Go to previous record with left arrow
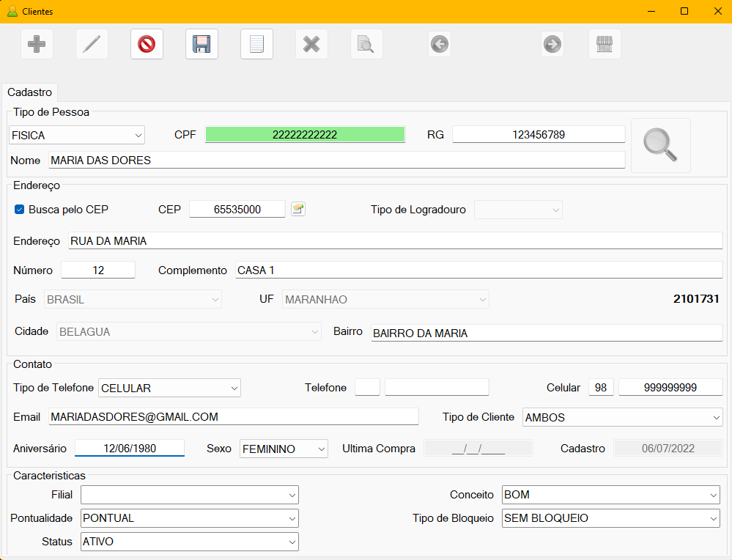 tap(440, 44)
